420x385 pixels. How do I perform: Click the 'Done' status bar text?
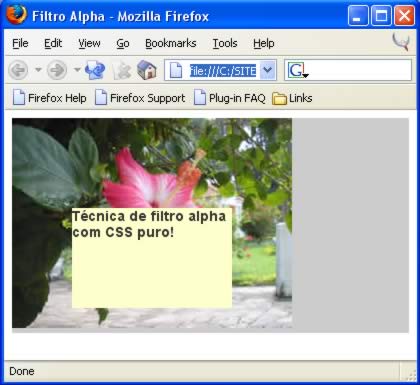point(22,371)
